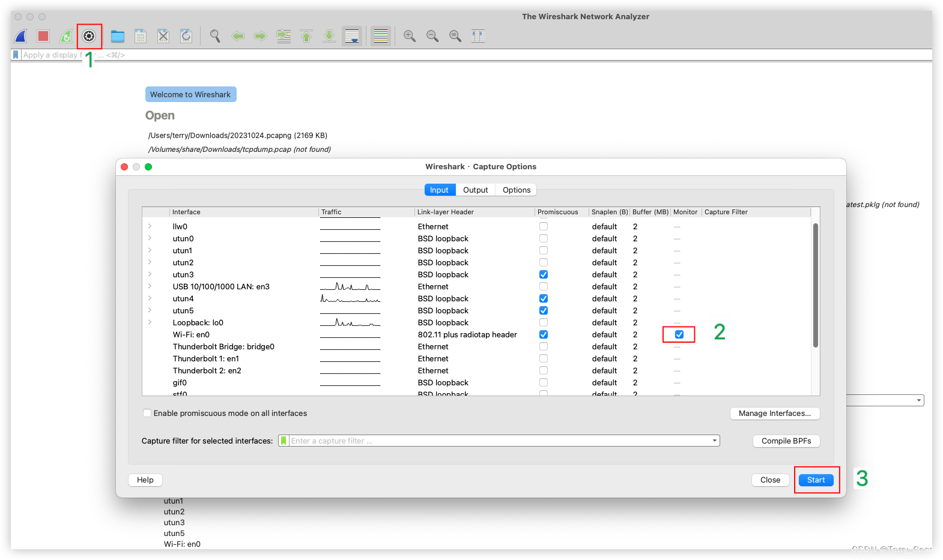Enable promiscuous mode for utun0
The width and height of the screenshot is (943, 560).
click(544, 238)
